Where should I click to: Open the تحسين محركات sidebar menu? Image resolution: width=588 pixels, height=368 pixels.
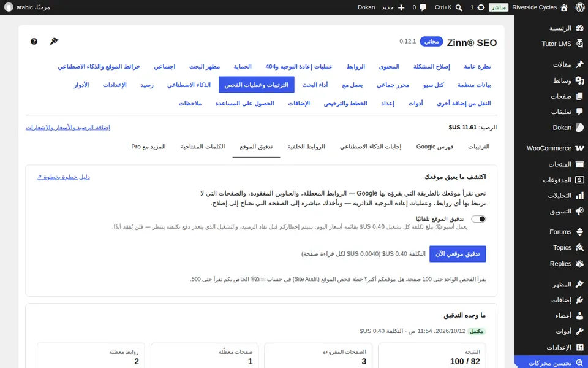click(551, 362)
